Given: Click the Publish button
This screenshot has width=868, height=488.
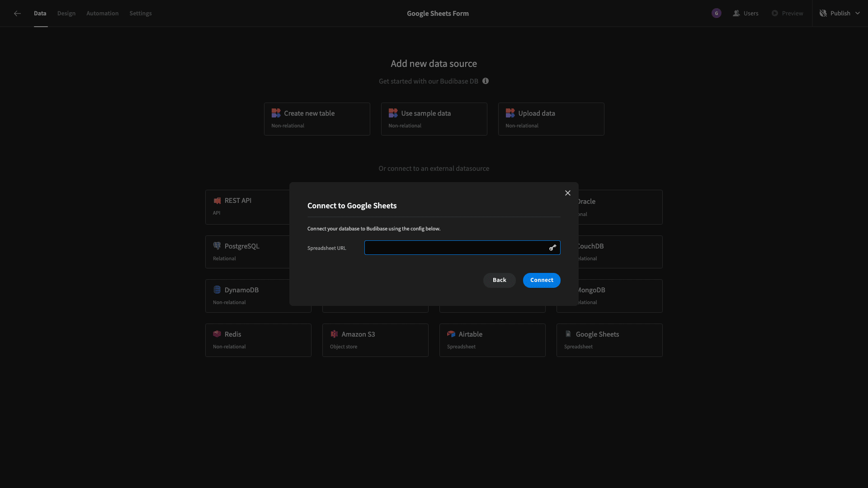Looking at the screenshot, I should tap(840, 14).
